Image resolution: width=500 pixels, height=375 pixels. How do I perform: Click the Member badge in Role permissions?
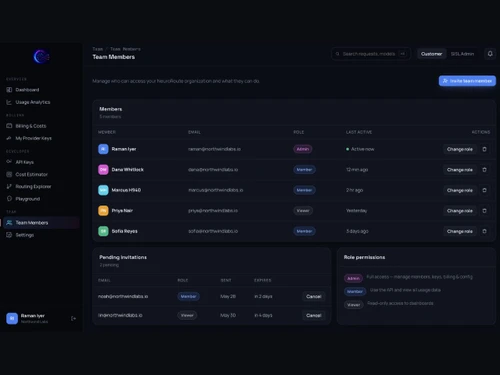click(355, 291)
